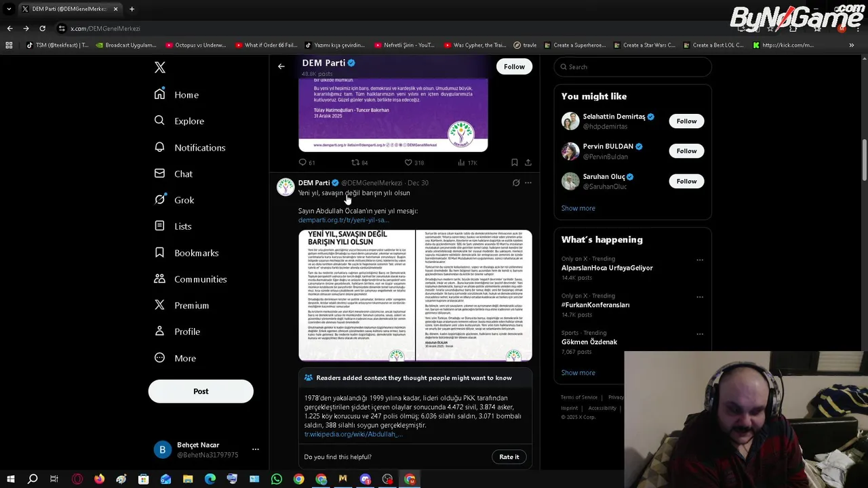The width and height of the screenshot is (868, 488).
Task: Open options for Gökmen Özdenak trend
Action: point(700,334)
